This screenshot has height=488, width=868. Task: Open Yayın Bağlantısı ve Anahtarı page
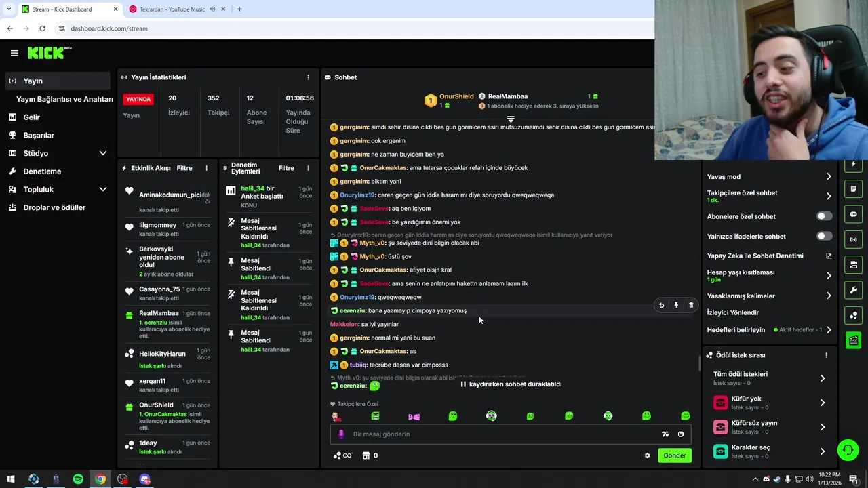coord(64,99)
